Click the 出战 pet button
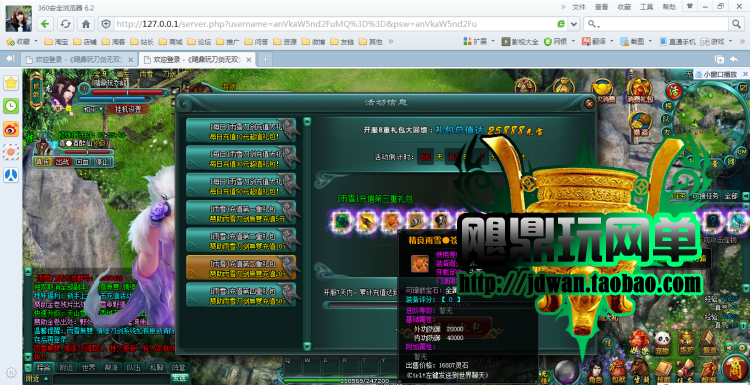This screenshot has height=385, width=750. pos(62,162)
